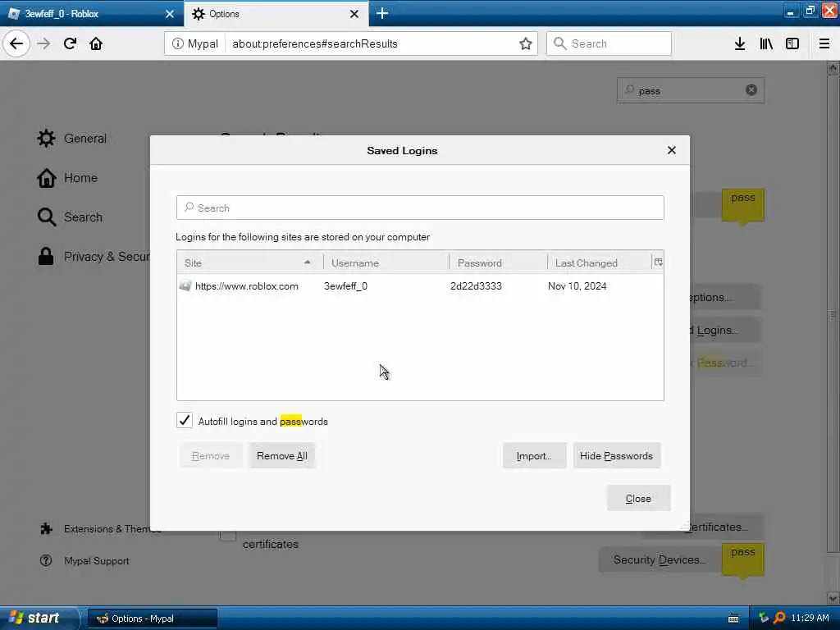The height and width of the screenshot is (630, 840).
Task: Close the 3ewfeff_0 - Roblox tab
Action: coord(170,14)
